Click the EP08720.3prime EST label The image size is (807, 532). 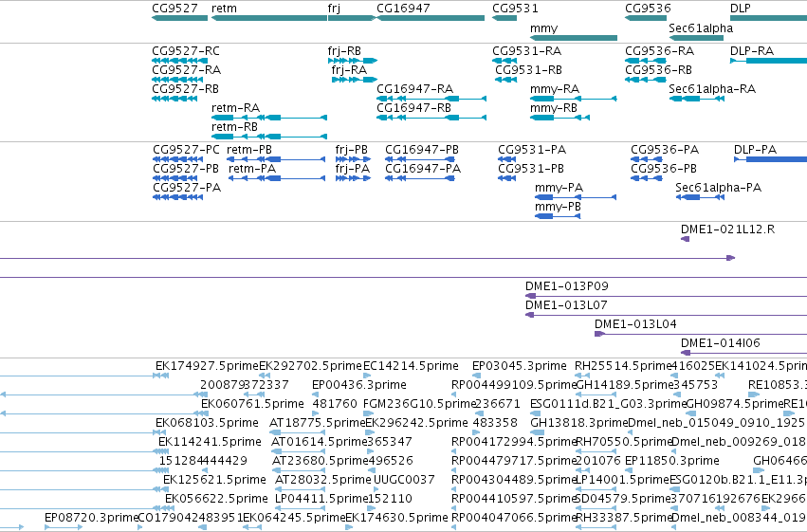[92, 518]
